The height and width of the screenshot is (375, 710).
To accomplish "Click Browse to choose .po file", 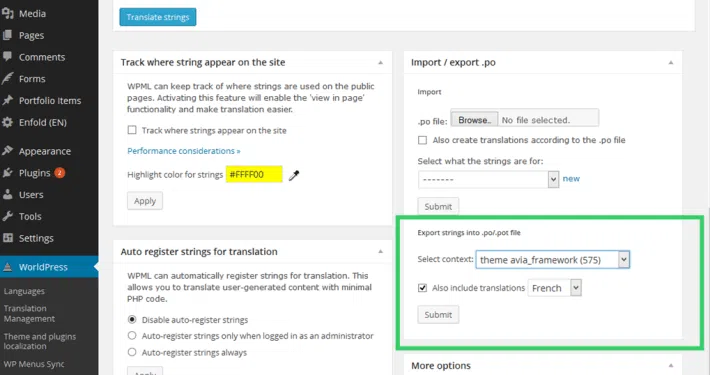I will (474, 120).
